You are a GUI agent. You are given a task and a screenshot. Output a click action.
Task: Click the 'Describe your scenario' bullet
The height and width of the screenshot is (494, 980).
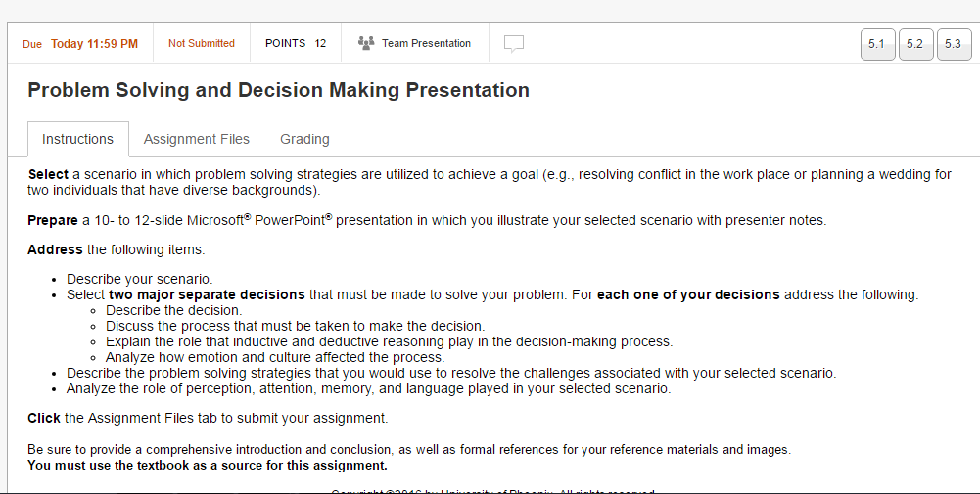[139, 279]
